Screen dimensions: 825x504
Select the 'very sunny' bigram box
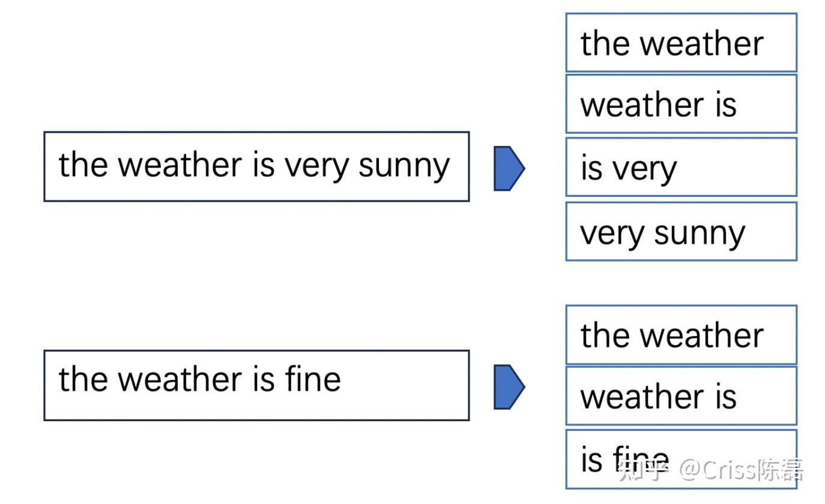click(x=681, y=232)
